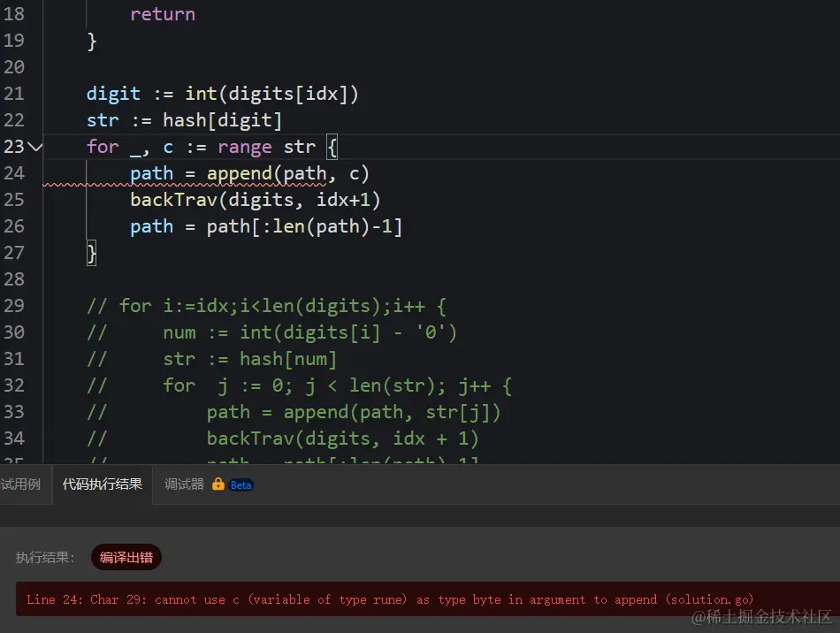Click the 'return' keyword on line 18
This screenshot has width=840, height=633.
(163, 14)
